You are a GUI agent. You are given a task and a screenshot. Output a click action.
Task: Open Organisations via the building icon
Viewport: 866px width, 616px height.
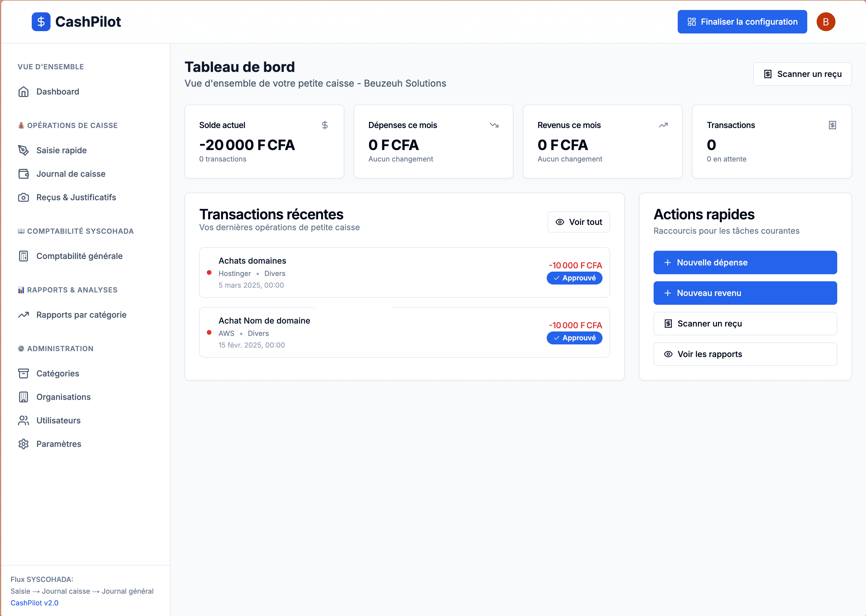24,397
